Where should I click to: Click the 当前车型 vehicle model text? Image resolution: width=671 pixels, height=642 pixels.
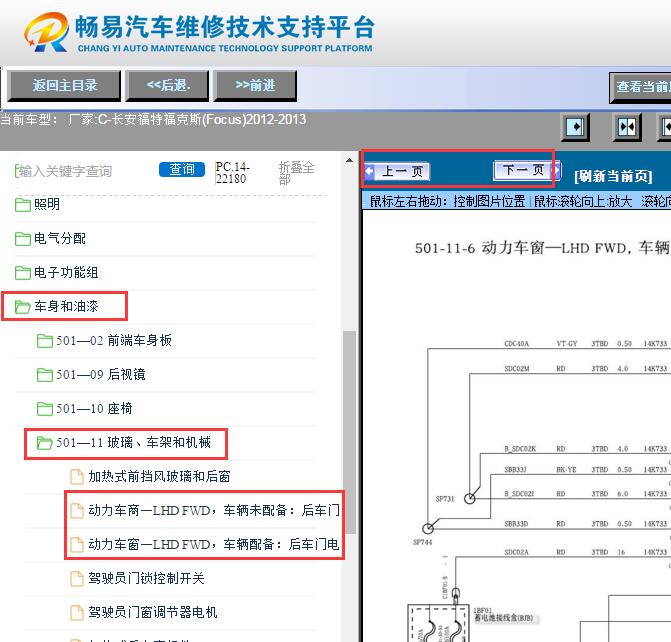coord(153,119)
